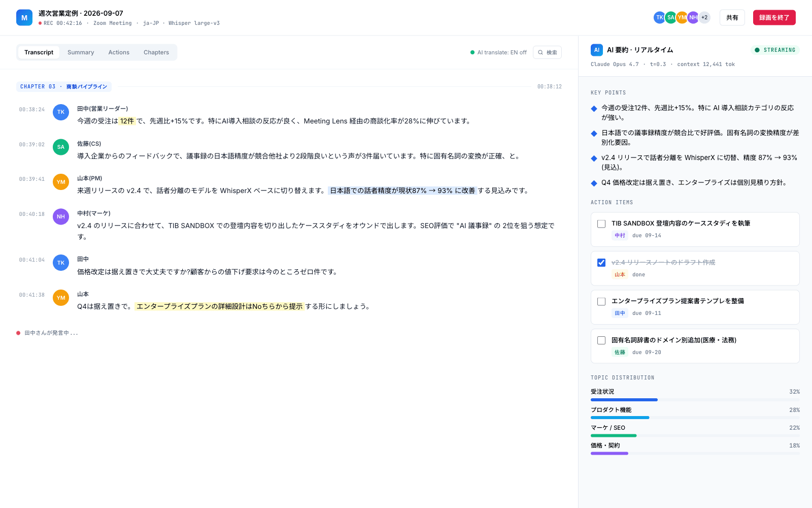This screenshot has width=812, height=508.
Task: Click the 00:41:38 transcript timestamp
Action: pos(32,295)
